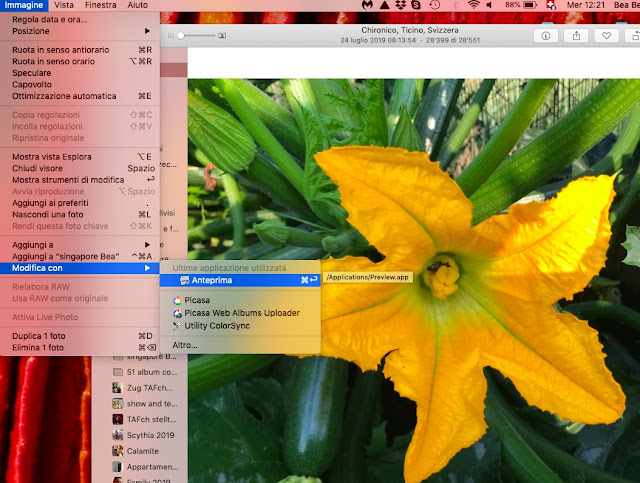Open the info button in Photos toolbar
This screenshot has width=640, height=483.
pos(546,36)
